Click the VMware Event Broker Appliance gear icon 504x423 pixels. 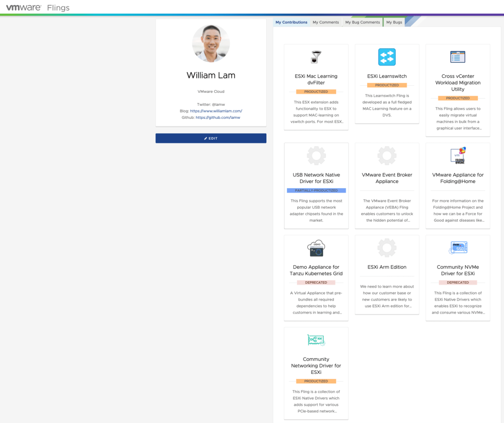point(387,155)
